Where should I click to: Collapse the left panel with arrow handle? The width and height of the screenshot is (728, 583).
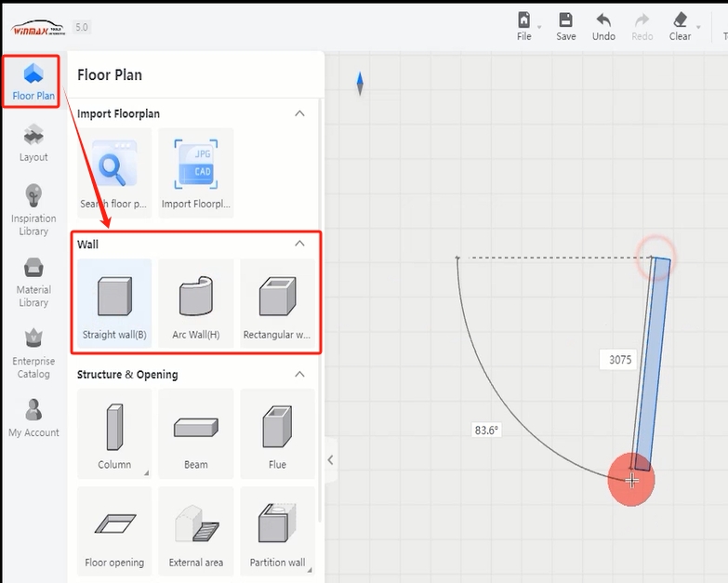331,460
